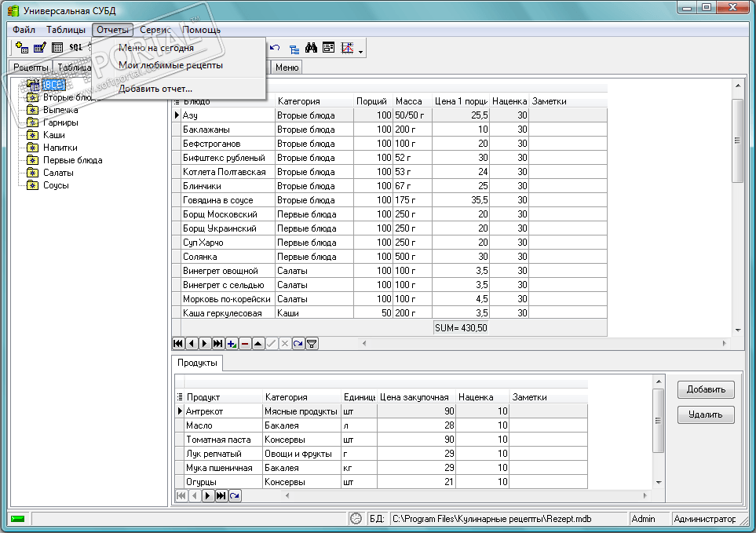Image resolution: width=756 pixels, height=533 pixels.
Task: Select the Борщ Украинский dish cell
Action: click(228, 228)
